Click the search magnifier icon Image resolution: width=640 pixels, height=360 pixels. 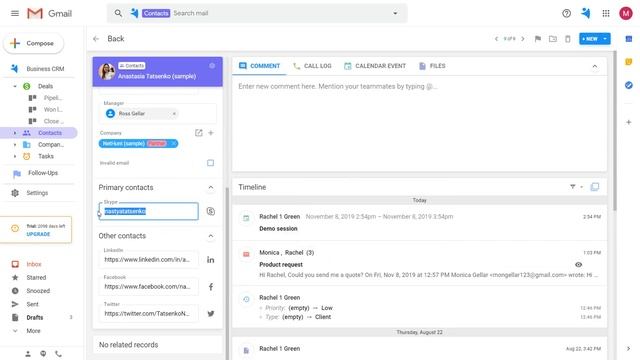pyautogui.click(x=118, y=13)
